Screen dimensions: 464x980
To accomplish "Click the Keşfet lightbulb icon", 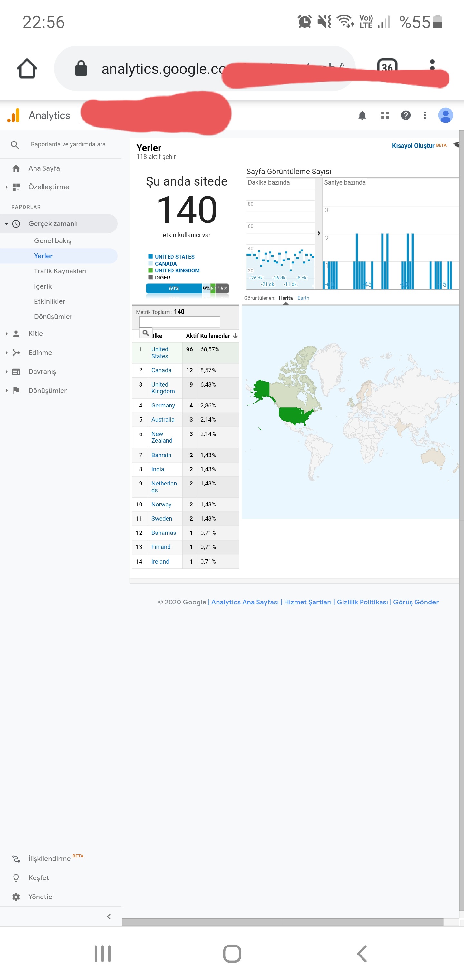I will [x=16, y=878].
